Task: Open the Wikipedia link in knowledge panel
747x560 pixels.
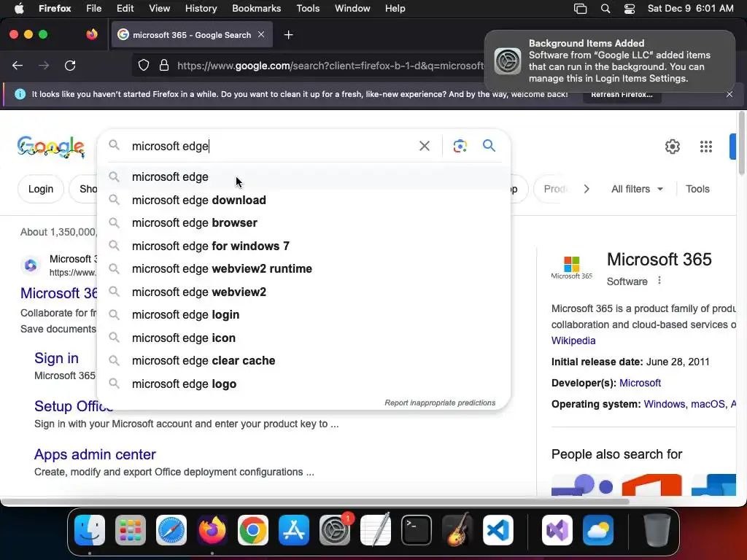Action: [573, 341]
